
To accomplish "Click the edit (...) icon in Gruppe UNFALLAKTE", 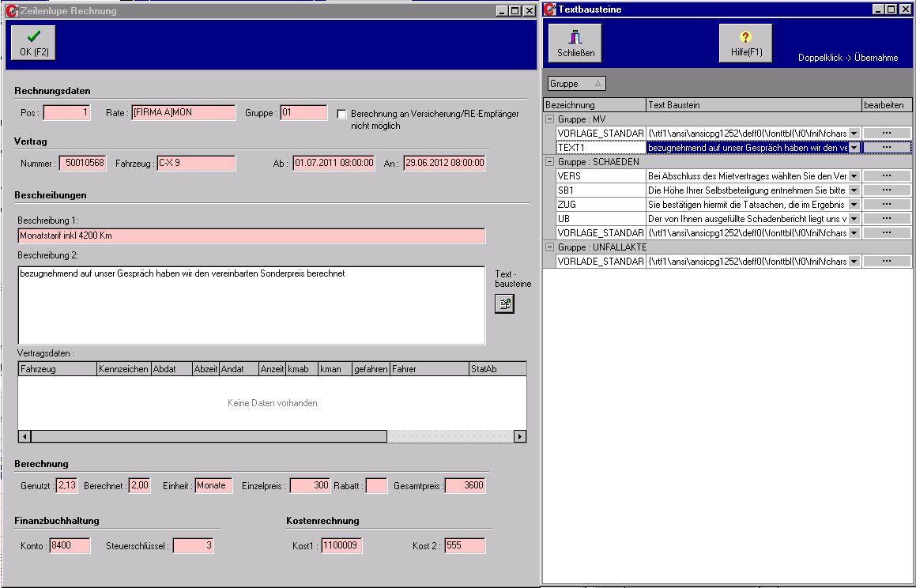I will (x=887, y=261).
